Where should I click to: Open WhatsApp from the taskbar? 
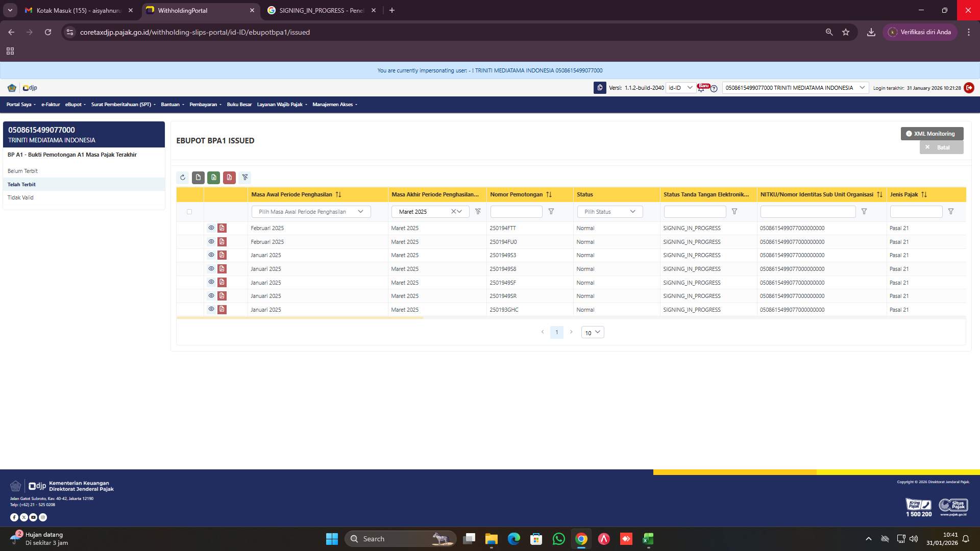(559, 539)
